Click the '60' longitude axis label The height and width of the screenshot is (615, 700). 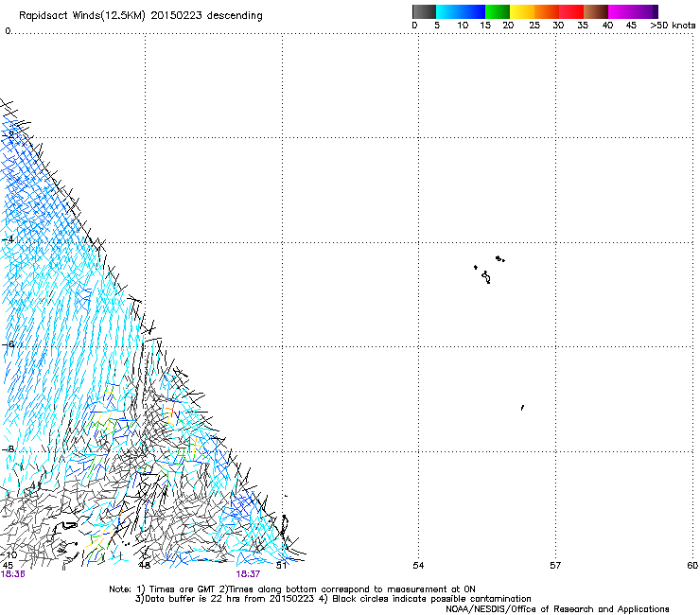(692, 566)
